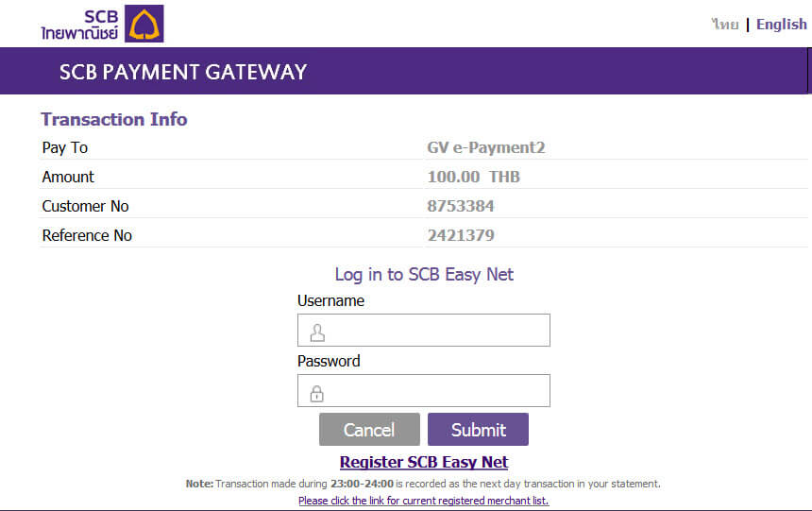This screenshot has height=511, width=812.
Task: Click the SCB purple and gold logo emblem
Action: (x=144, y=24)
